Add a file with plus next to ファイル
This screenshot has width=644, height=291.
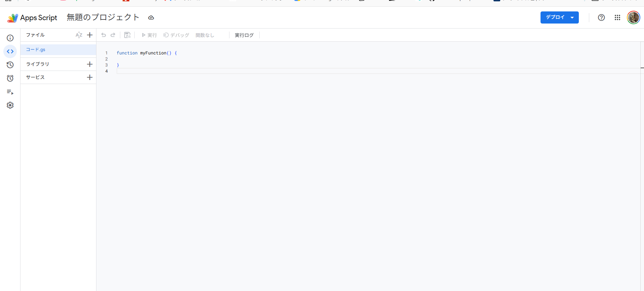coord(90,35)
